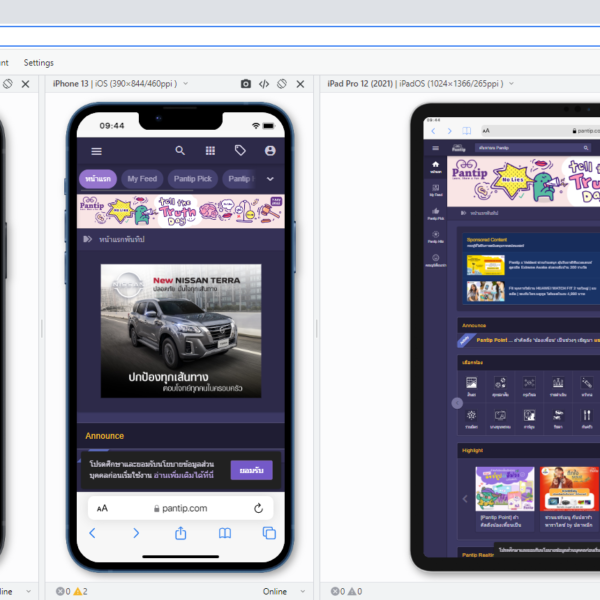This screenshot has height=600, width=600.
Task: Close the iPhone 13 device panel
Action: tap(300, 84)
